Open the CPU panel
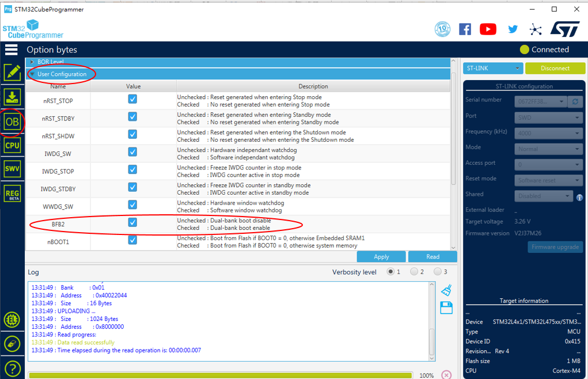This screenshot has width=588, height=379. tap(12, 145)
